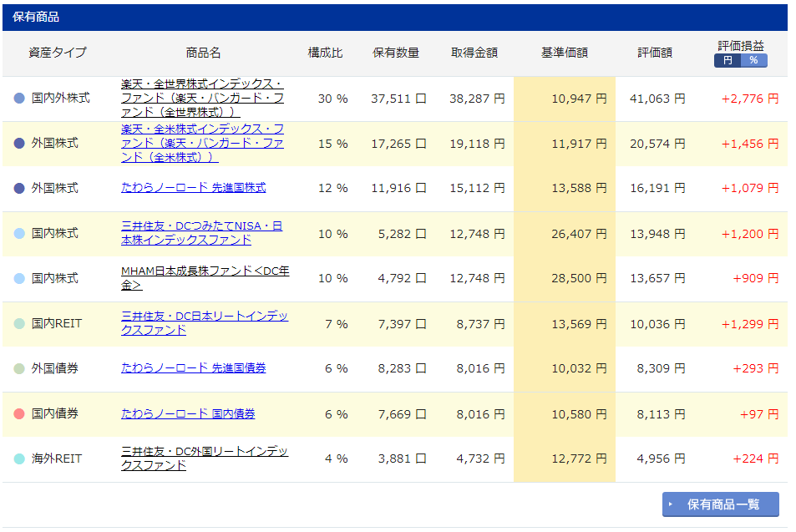Click the 28,500 円 base price
Screen dimensions: 796x532
coord(579,278)
